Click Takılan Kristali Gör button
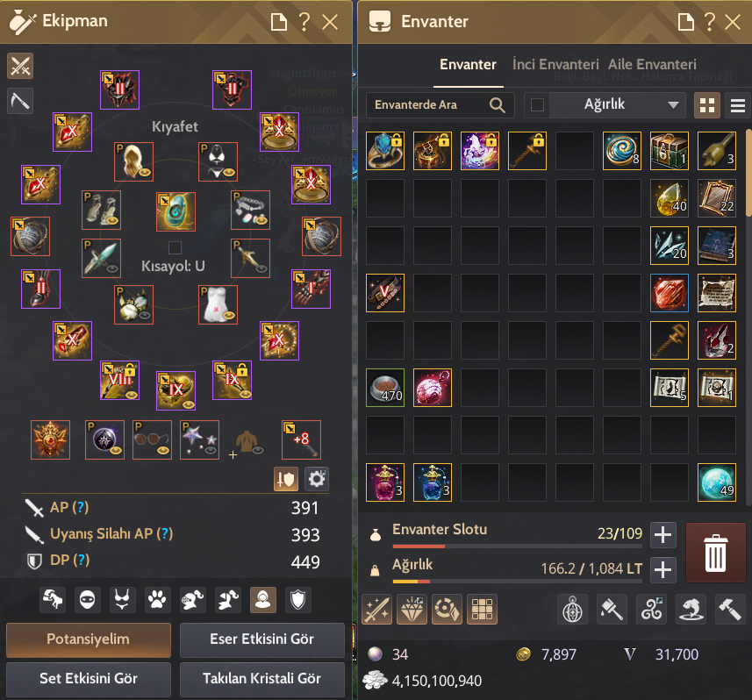 261,678
